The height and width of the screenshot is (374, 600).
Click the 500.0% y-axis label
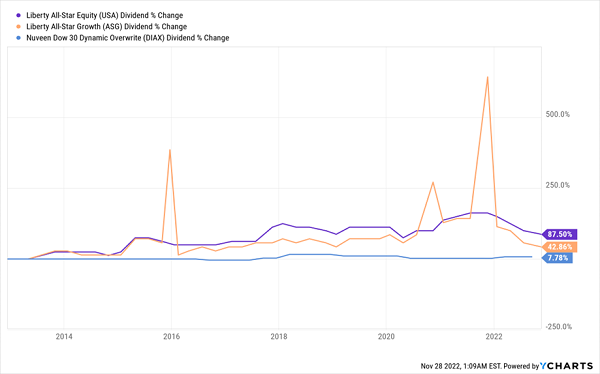pos(558,114)
